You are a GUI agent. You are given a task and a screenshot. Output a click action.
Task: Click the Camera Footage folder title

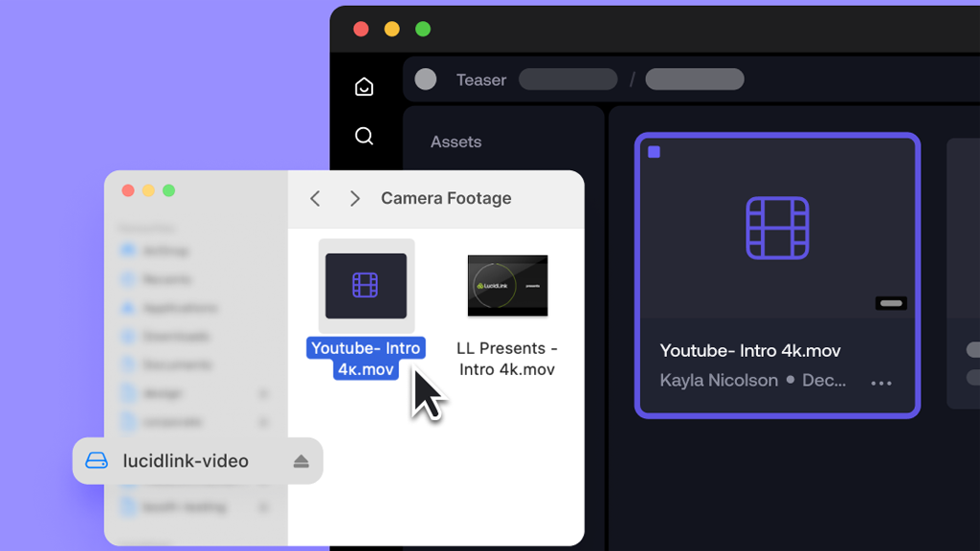(x=446, y=198)
